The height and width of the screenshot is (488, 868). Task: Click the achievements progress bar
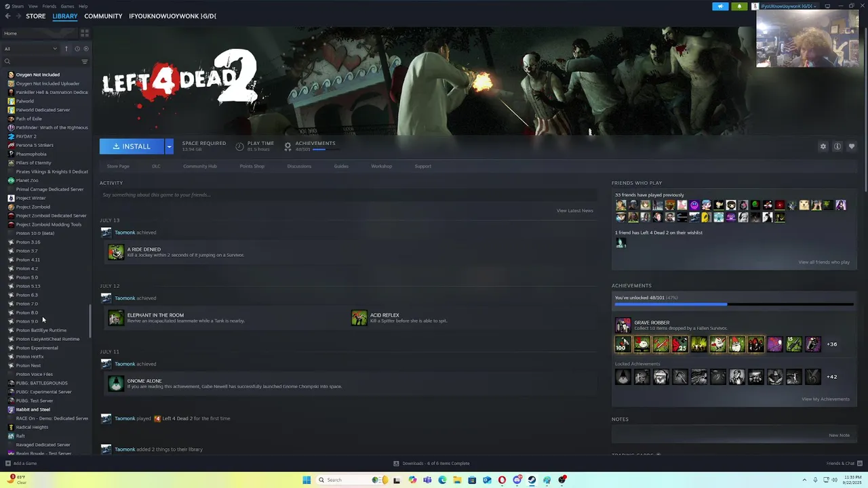pos(734,304)
